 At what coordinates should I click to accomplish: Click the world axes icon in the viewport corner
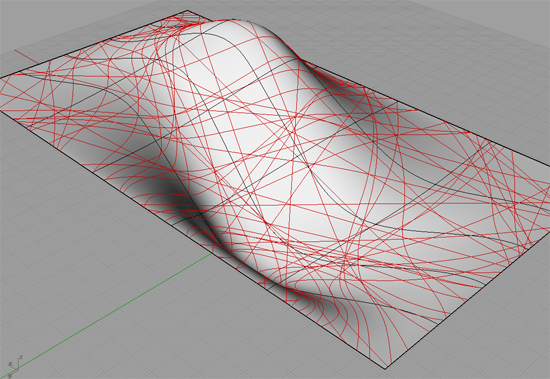click(14, 366)
